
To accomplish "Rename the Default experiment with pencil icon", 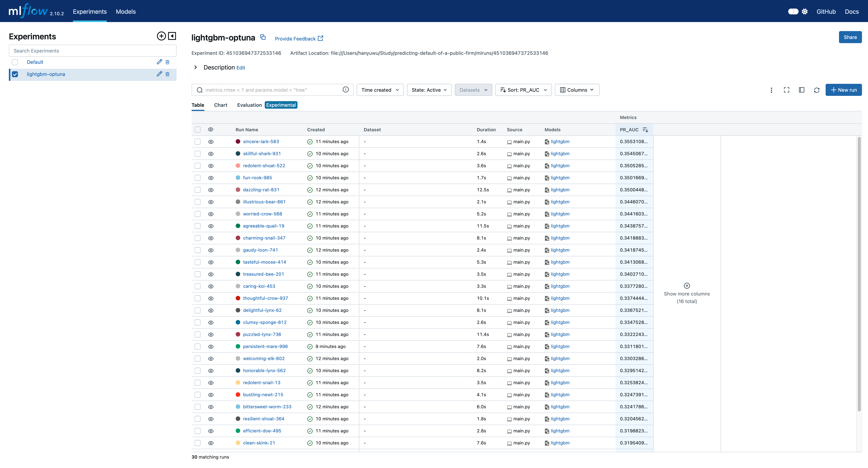I will tap(159, 62).
